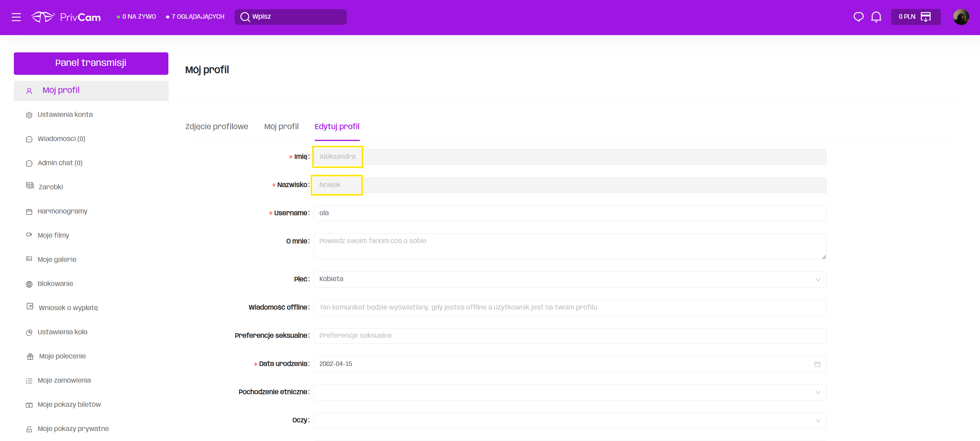Click the calendar icon in Data urodzenia field
This screenshot has width=980, height=441.
click(817, 364)
